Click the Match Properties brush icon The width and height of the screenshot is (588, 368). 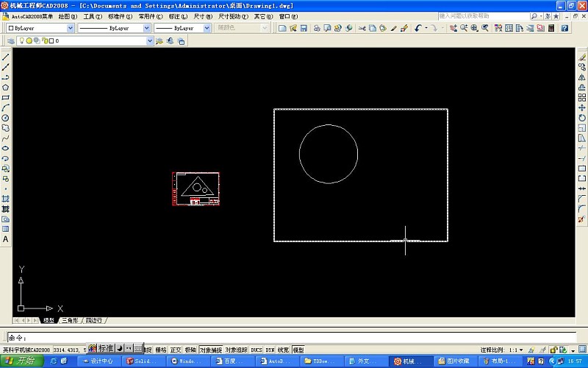(393, 28)
